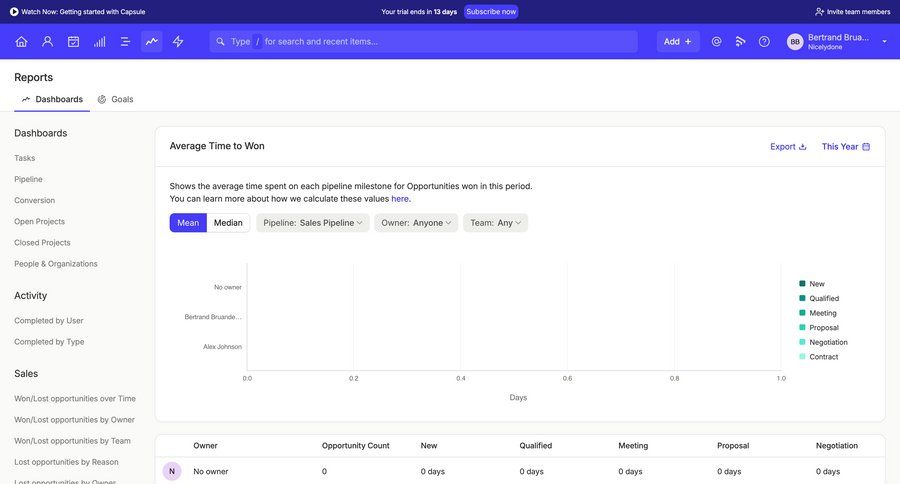900x484 pixels.
Task: Open the Projects list icon
Action: (x=125, y=41)
